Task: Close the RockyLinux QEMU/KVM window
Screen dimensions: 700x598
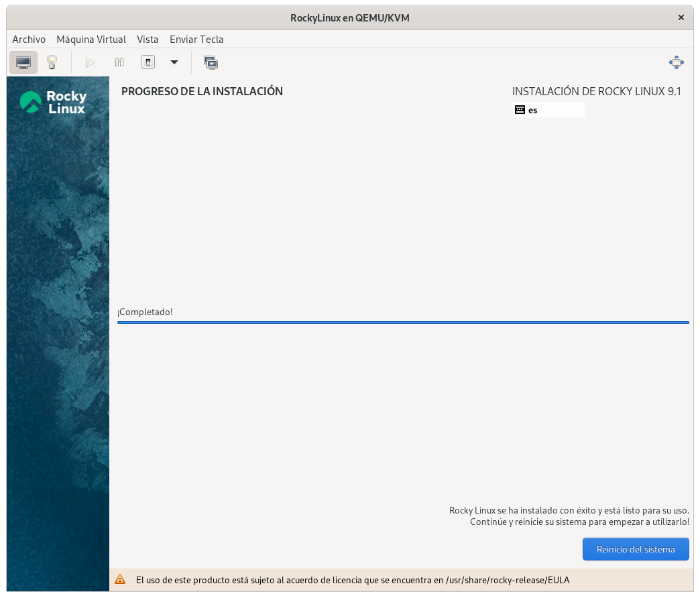Action: pyautogui.click(x=683, y=17)
